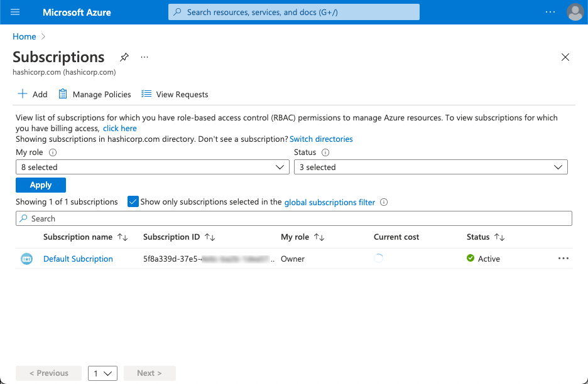Screen dimensions: 588x384
Task: Sort by Subscription name column
Action: (x=85, y=237)
